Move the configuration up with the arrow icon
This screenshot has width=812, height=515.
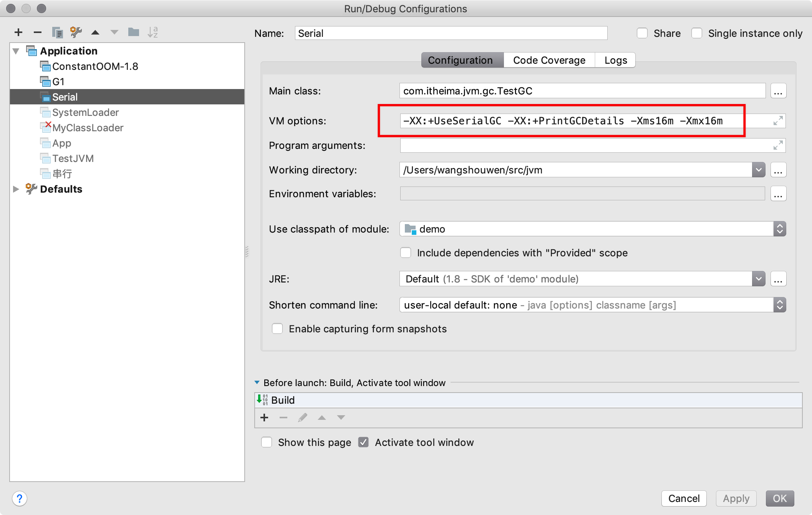pos(95,32)
